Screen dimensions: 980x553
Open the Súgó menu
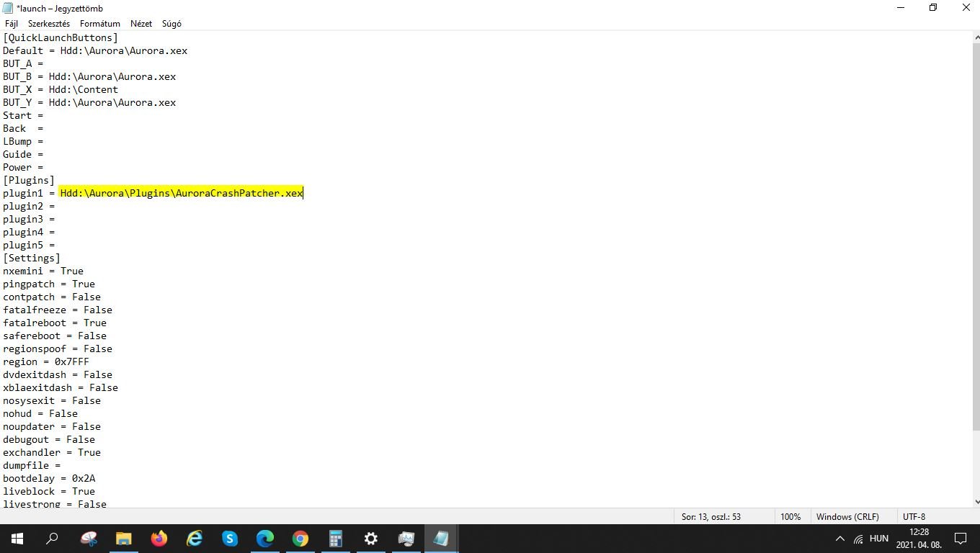click(x=171, y=23)
